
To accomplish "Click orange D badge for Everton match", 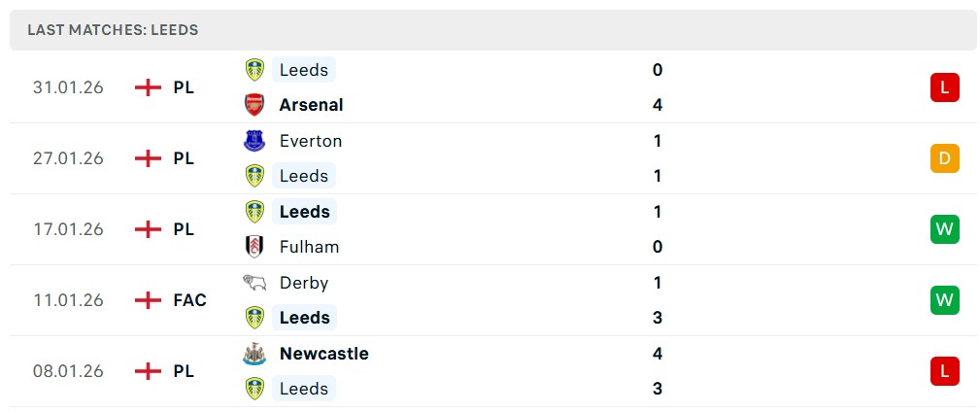I will point(944,158).
